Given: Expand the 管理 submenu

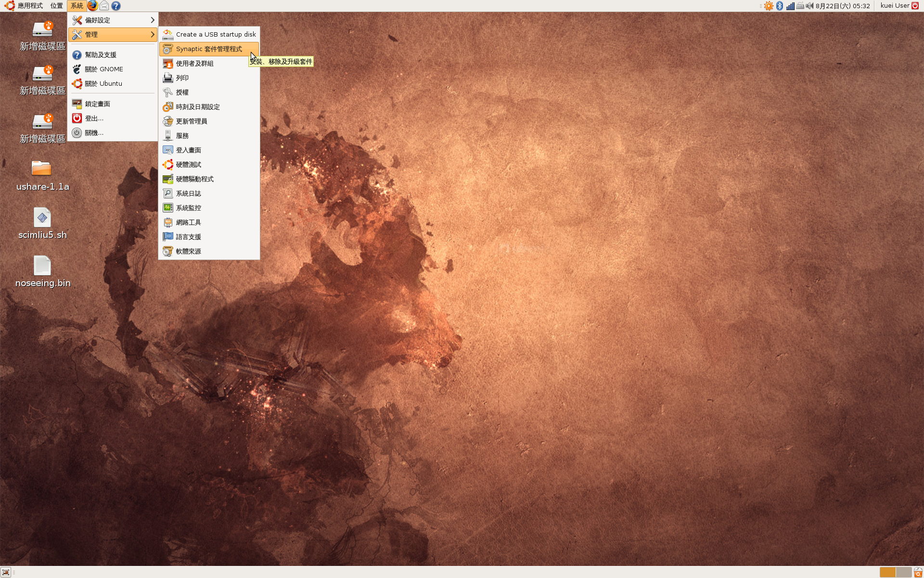Looking at the screenshot, I should click(x=113, y=35).
